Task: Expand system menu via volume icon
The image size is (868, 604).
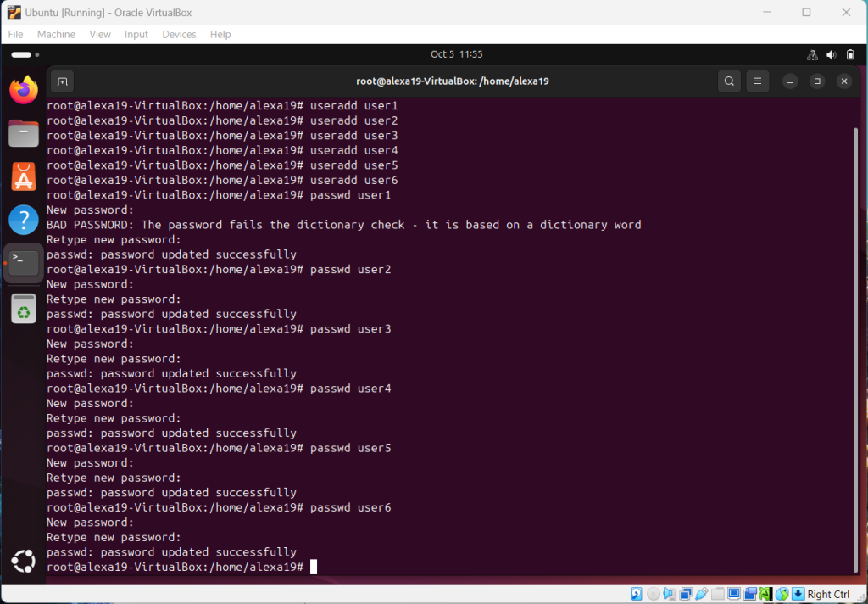Action: coord(832,54)
